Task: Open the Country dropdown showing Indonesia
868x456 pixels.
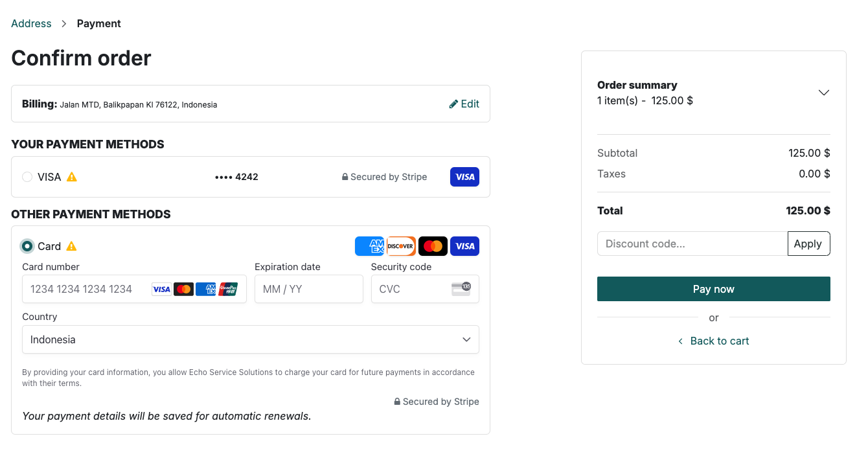Action: pos(251,339)
